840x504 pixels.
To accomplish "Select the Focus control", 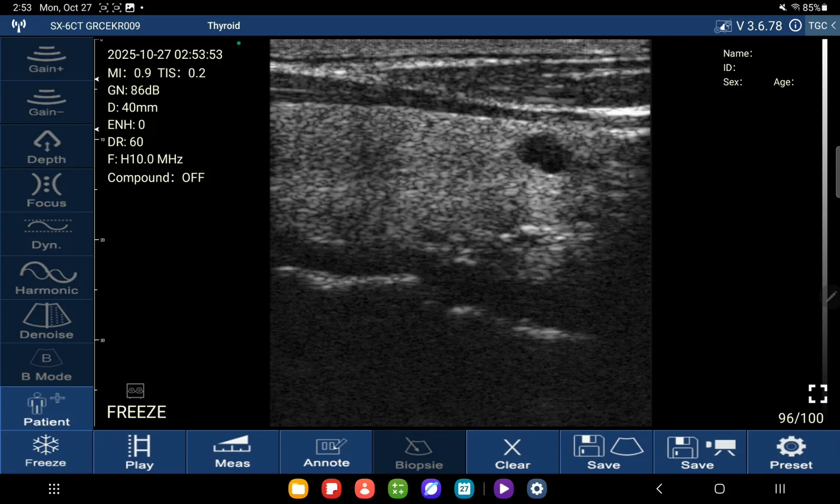I will [47, 190].
